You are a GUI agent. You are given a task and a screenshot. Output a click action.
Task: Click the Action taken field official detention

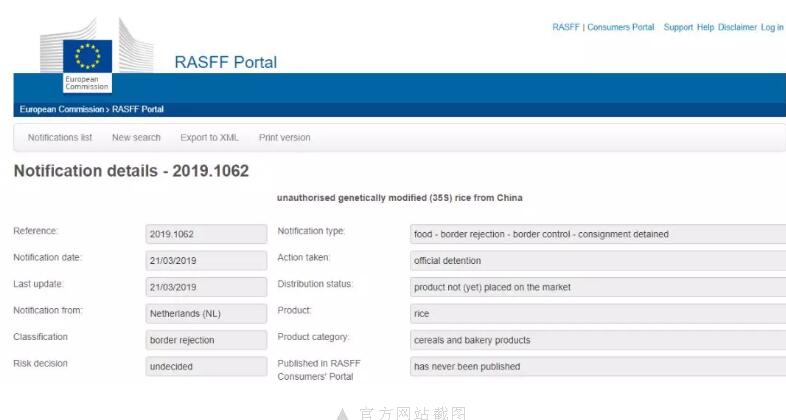598,261
